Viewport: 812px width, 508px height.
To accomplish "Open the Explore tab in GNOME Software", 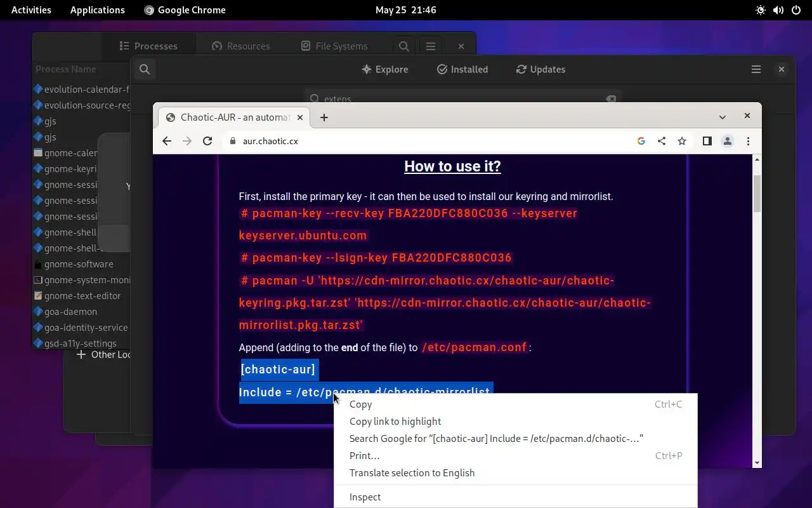I will pos(385,69).
